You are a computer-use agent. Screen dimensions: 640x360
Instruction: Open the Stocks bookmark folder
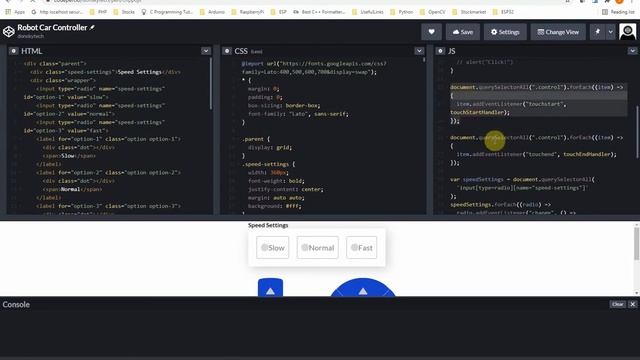[x=124, y=12]
